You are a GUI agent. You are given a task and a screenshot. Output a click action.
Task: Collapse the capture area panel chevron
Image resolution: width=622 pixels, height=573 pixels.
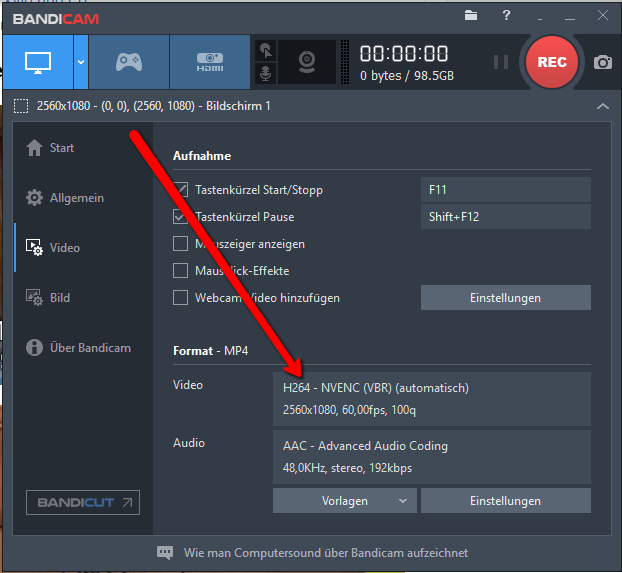pos(602,106)
